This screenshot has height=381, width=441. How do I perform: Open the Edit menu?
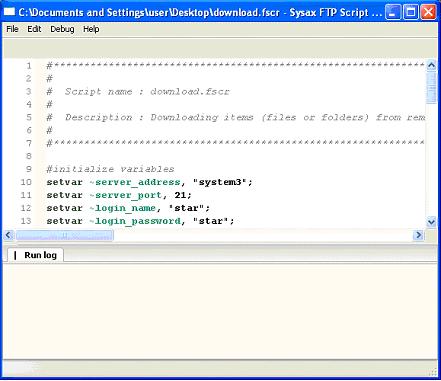tap(34, 29)
